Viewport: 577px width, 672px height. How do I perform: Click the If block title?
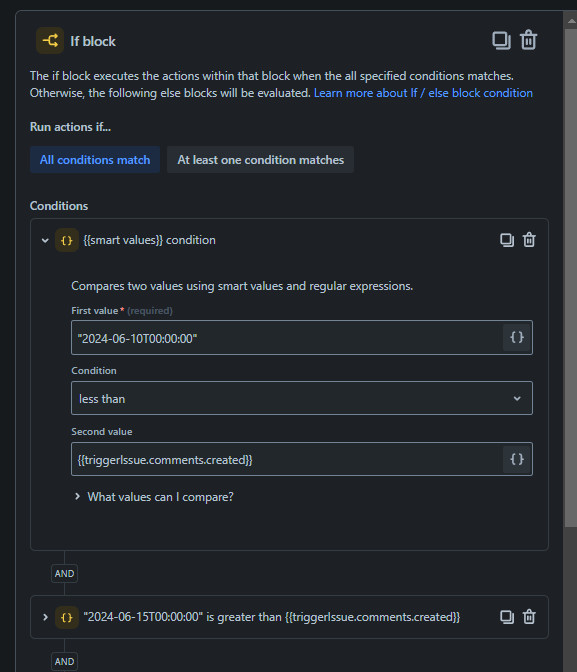click(93, 41)
